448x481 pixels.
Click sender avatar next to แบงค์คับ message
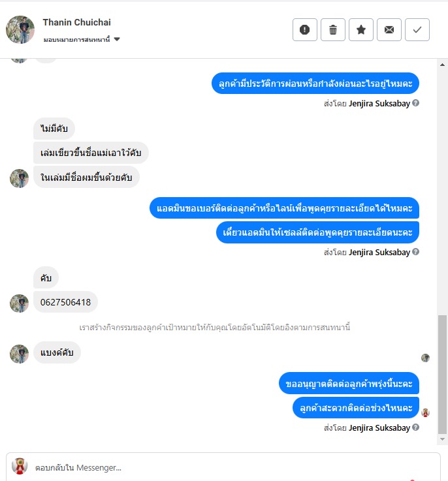tap(19, 354)
